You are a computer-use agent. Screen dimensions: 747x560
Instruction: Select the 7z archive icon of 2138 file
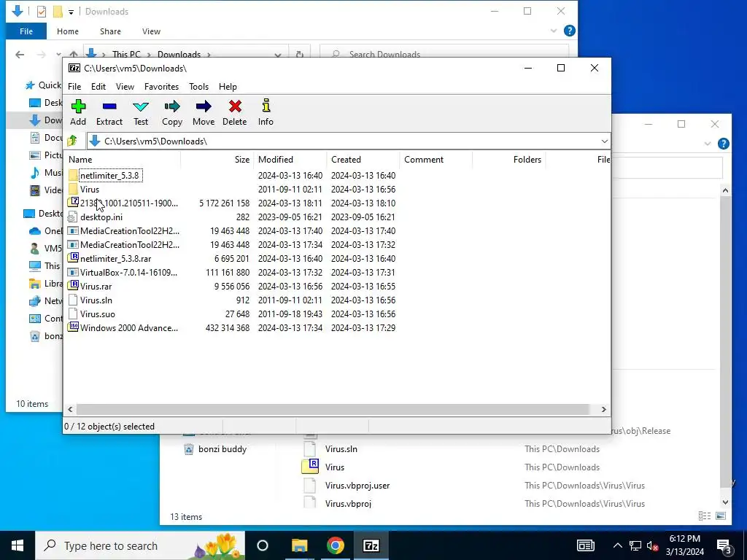click(x=73, y=203)
